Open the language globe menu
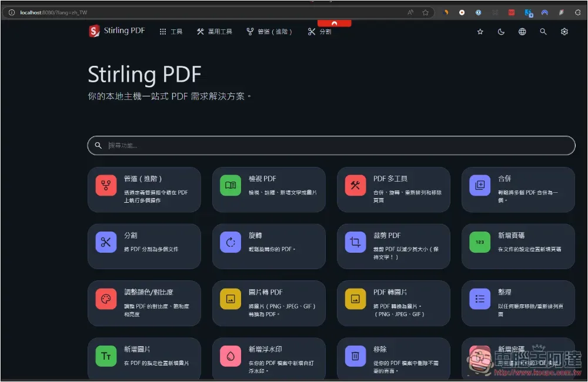Image resolution: width=588 pixels, height=382 pixels. click(522, 32)
